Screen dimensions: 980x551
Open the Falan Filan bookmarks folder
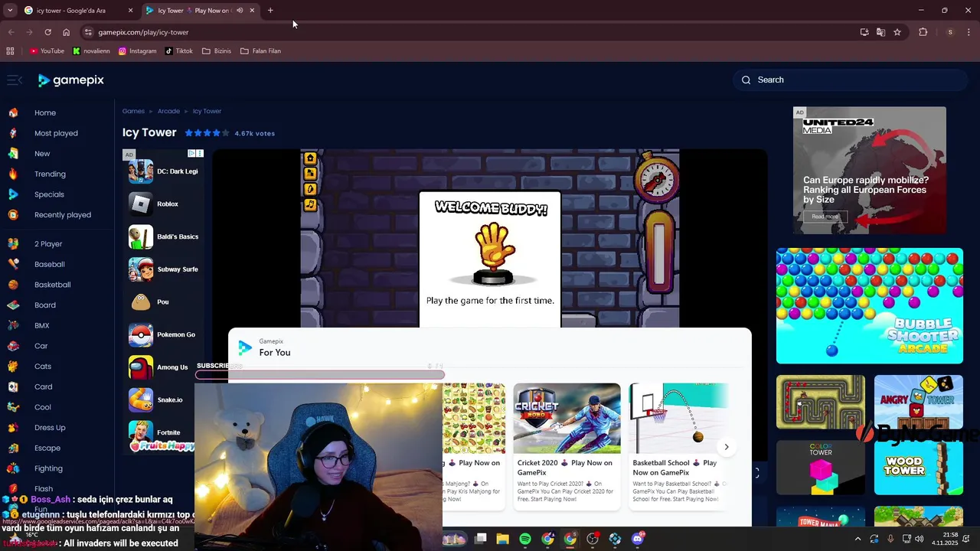pos(261,51)
